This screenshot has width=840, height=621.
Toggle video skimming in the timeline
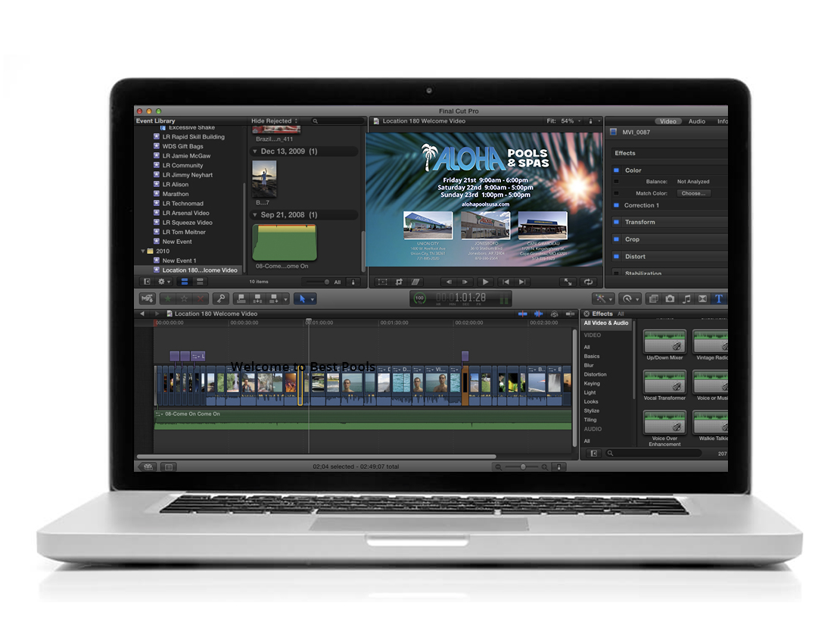[522, 314]
